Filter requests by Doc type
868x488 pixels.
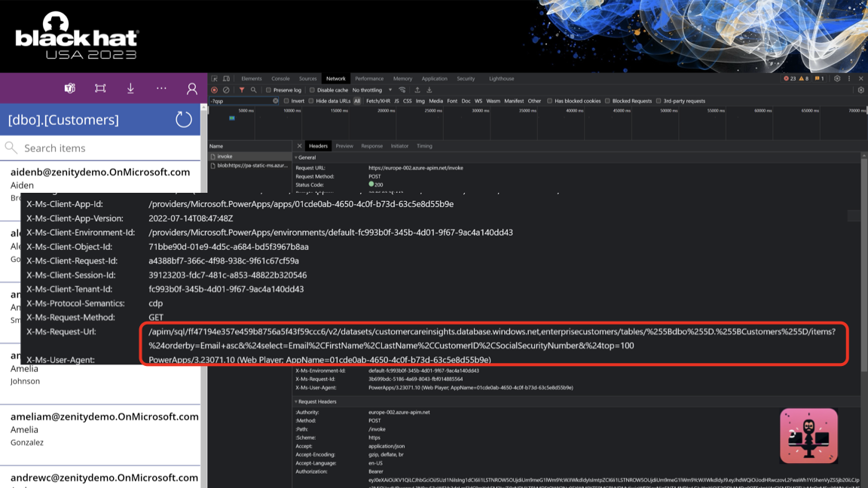466,101
